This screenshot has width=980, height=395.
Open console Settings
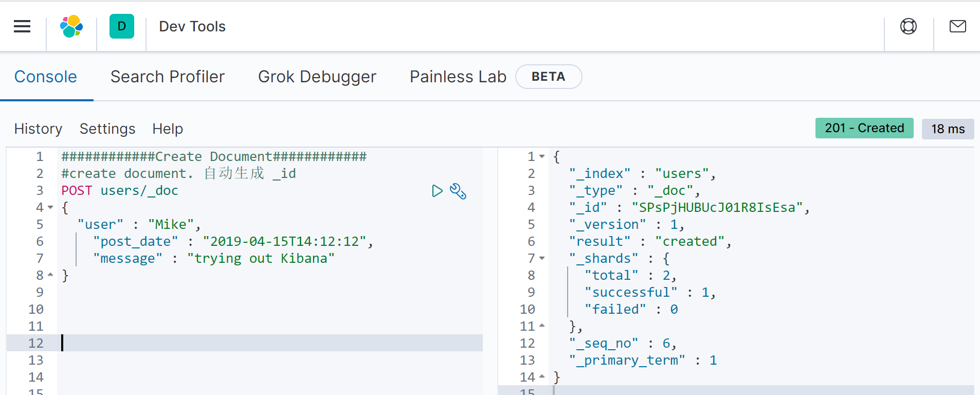click(x=107, y=129)
